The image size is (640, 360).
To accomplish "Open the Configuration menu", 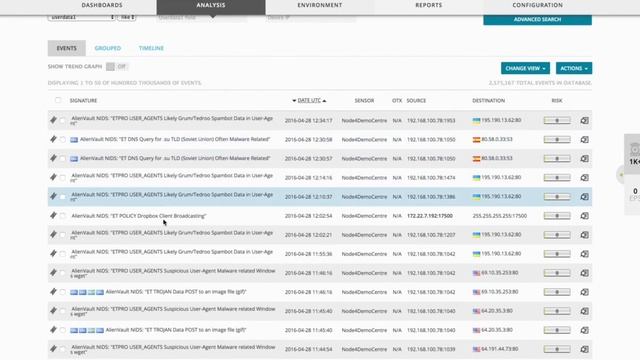I will pyautogui.click(x=538, y=5).
